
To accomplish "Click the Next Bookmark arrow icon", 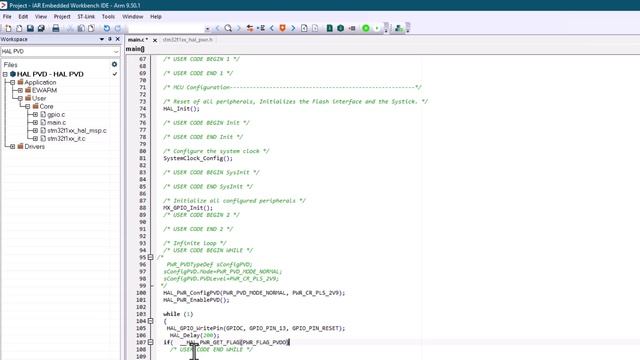I will (x=293, y=28).
